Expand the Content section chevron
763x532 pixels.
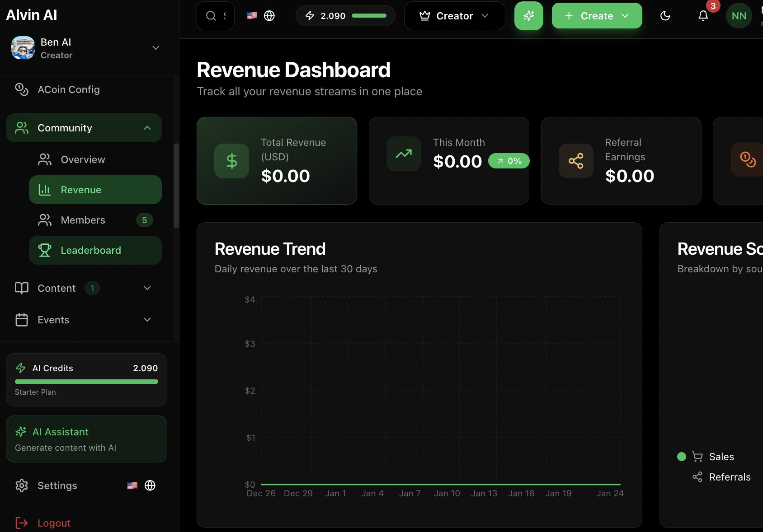(147, 288)
